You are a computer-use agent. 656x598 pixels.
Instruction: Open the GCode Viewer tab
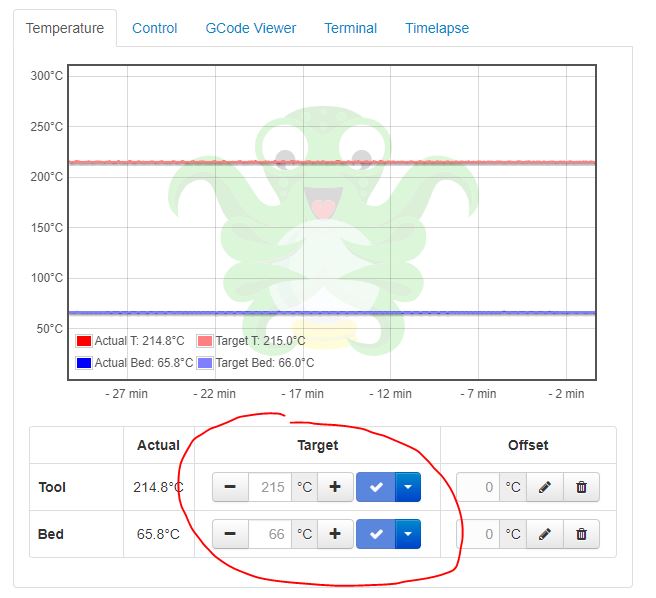pyautogui.click(x=251, y=28)
